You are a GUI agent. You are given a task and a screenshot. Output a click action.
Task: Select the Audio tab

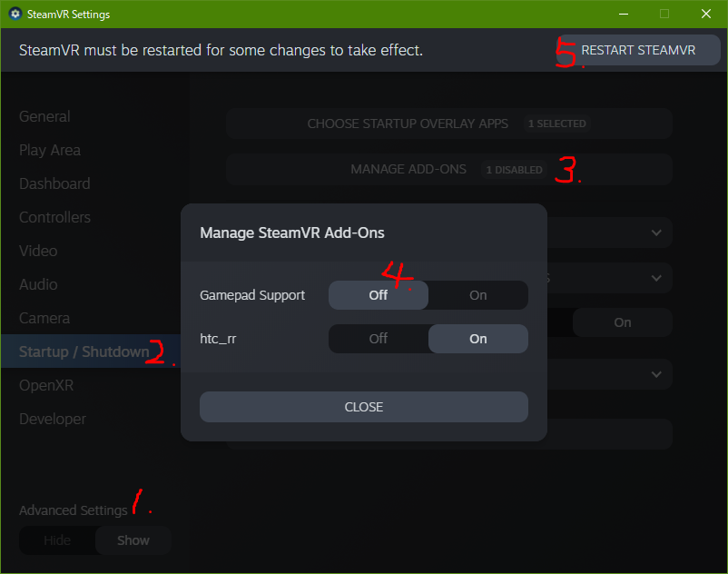(38, 284)
